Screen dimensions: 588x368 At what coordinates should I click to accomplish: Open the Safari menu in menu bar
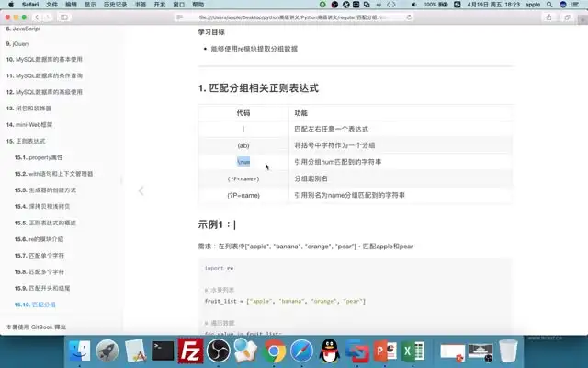tap(28, 5)
